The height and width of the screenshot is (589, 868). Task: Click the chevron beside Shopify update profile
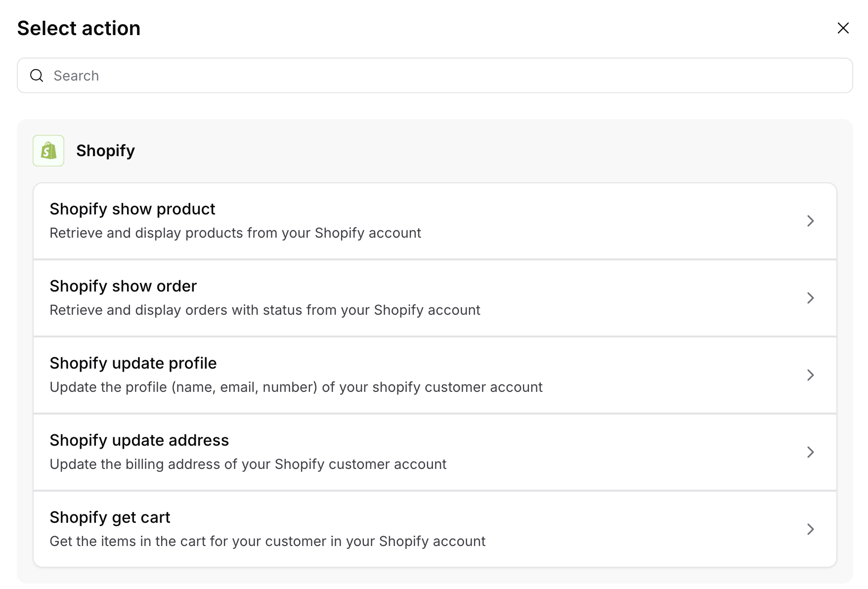pos(810,375)
